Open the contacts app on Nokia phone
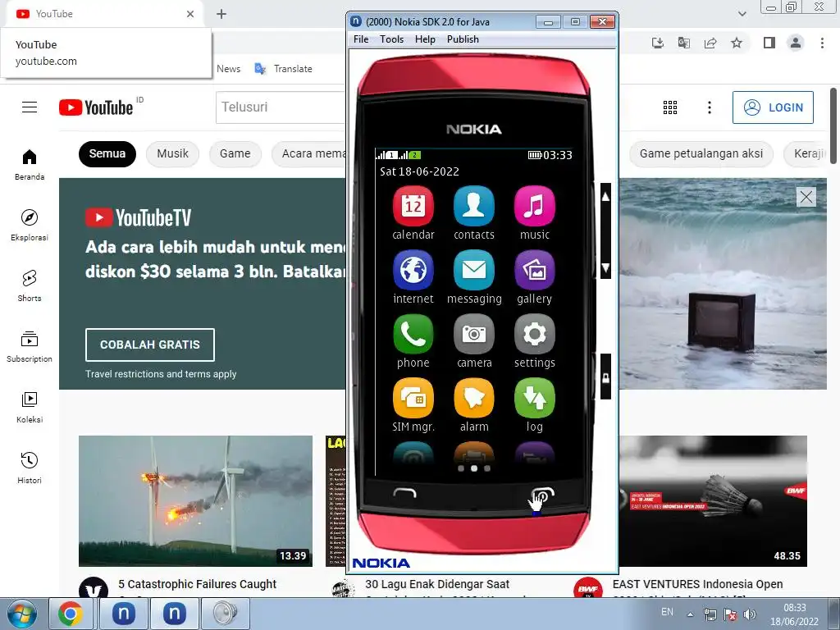Image resolution: width=840 pixels, height=630 pixels. 473,206
